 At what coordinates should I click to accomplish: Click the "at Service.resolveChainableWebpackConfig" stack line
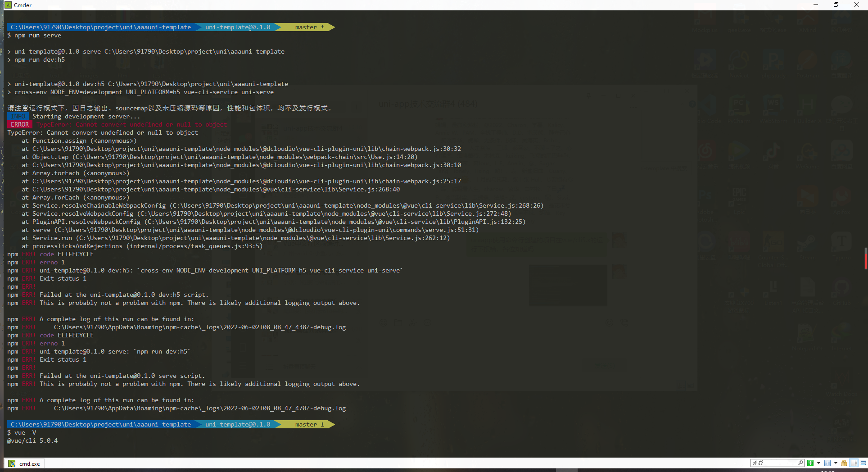(283, 206)
